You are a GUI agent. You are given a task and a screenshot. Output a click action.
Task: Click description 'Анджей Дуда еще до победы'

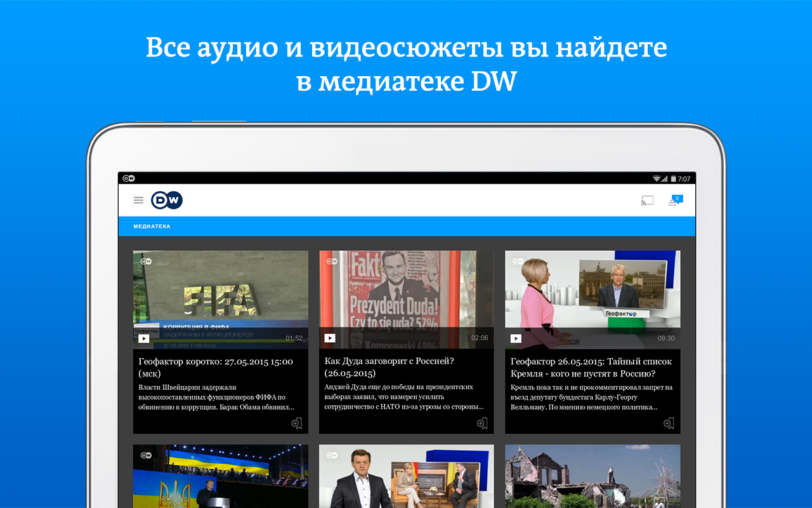pyautogui.click(x=404, y=397)
